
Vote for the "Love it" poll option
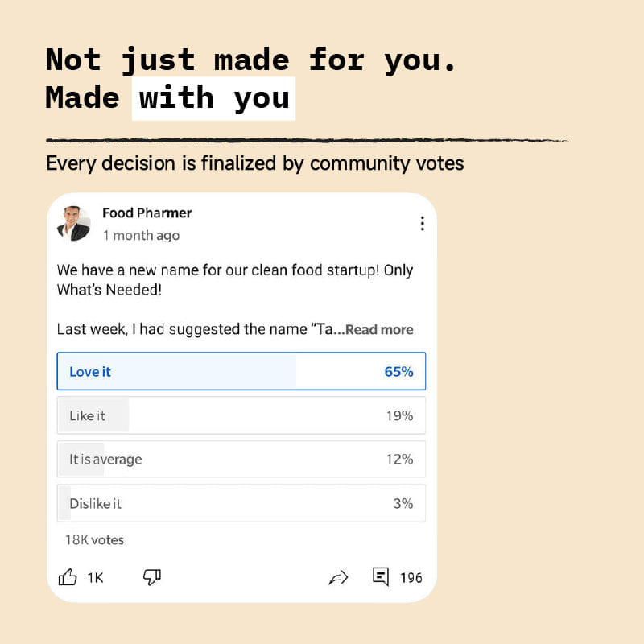[x=241, y=371]
